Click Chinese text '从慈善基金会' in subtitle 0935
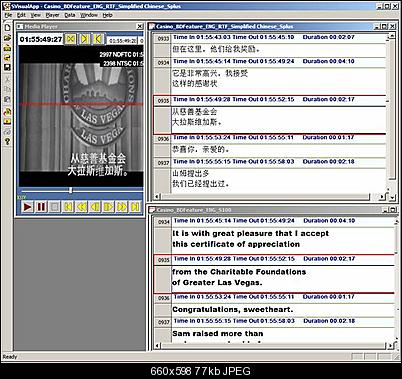The image size is (402, 379). click(x=194, y=112)
